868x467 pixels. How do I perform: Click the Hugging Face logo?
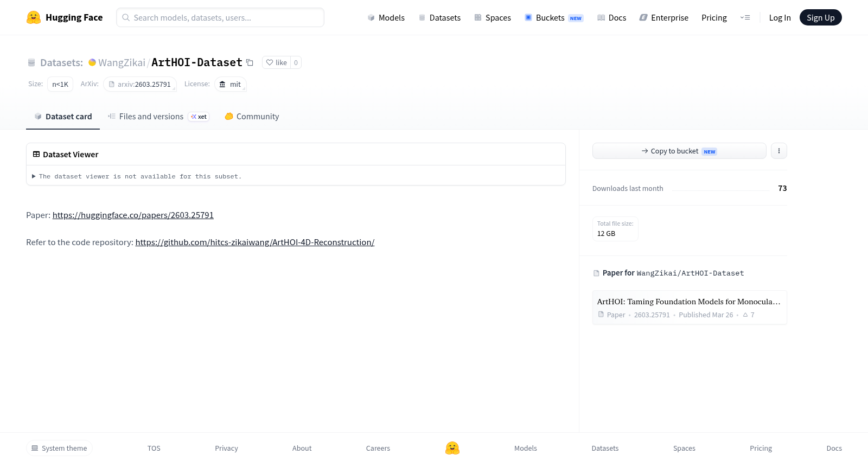[65, 17]
